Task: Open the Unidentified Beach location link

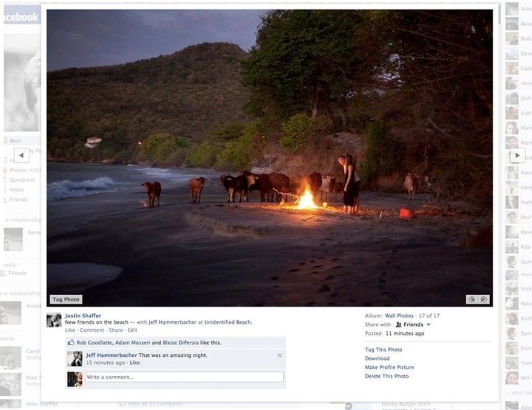Action: [x=228, y=322]
